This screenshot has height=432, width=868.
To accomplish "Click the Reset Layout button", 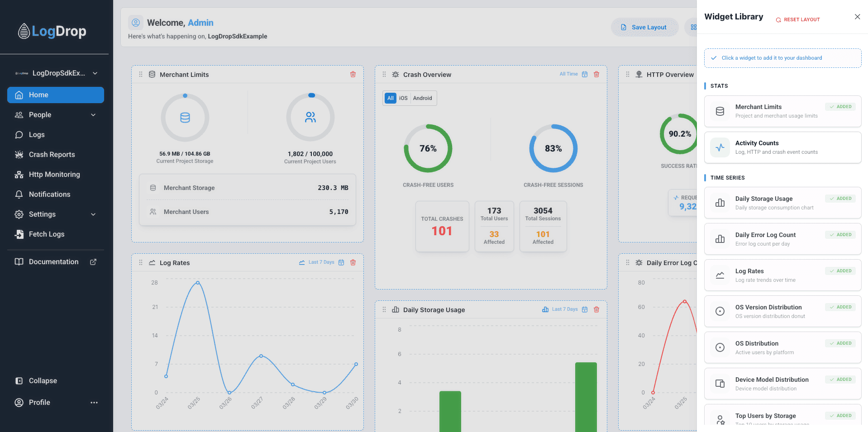I will click(x=798, y=19).
